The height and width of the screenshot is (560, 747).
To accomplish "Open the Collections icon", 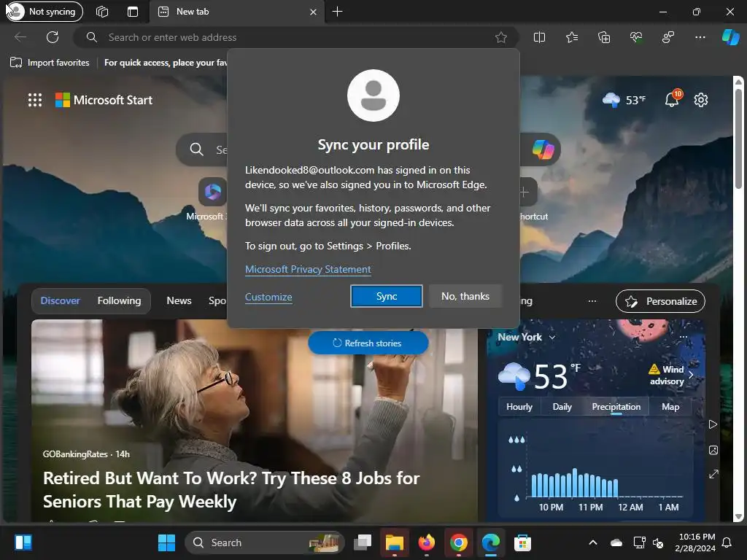I will point(603,37).
